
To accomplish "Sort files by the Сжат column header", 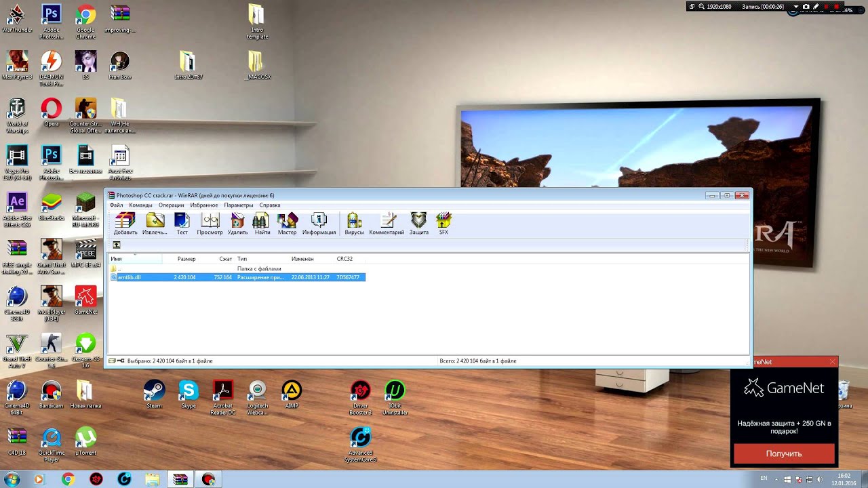I will pos(216,259).
